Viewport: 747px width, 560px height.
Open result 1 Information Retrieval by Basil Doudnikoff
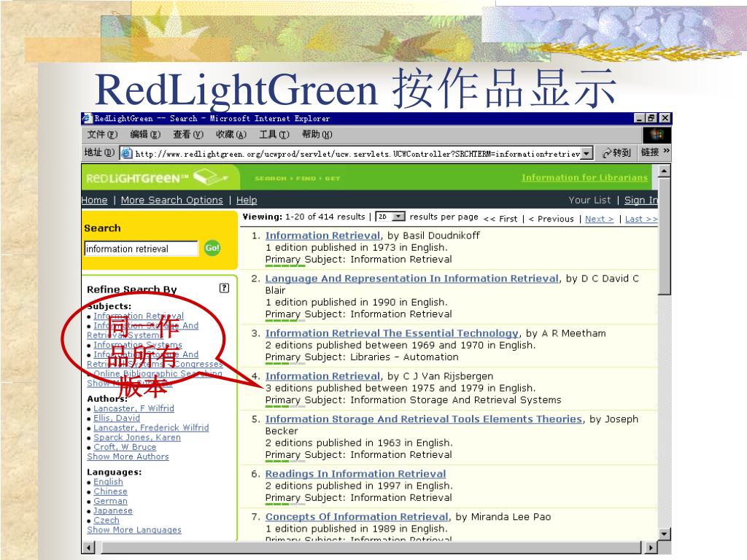pos(322,236)
